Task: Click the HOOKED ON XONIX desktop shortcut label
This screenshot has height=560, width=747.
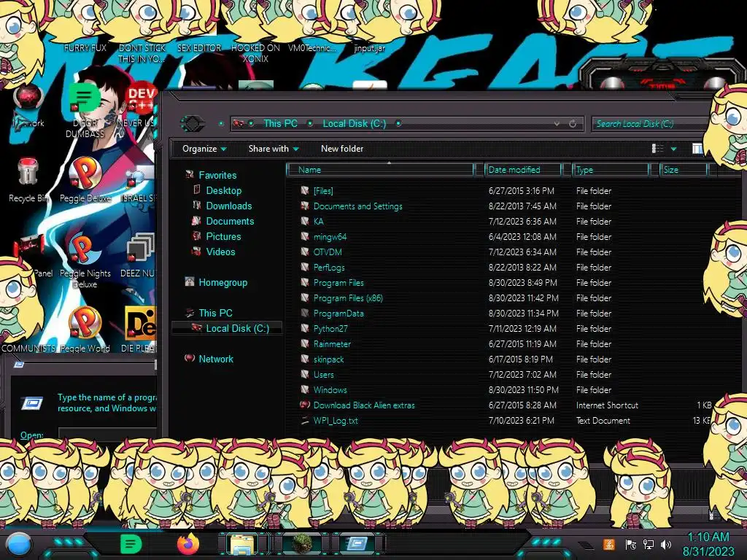Action: (255, 53)
